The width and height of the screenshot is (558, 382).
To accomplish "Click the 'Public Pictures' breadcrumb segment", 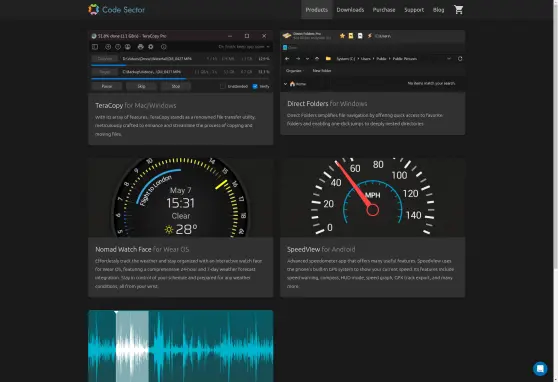I will (x=405, y=59).
